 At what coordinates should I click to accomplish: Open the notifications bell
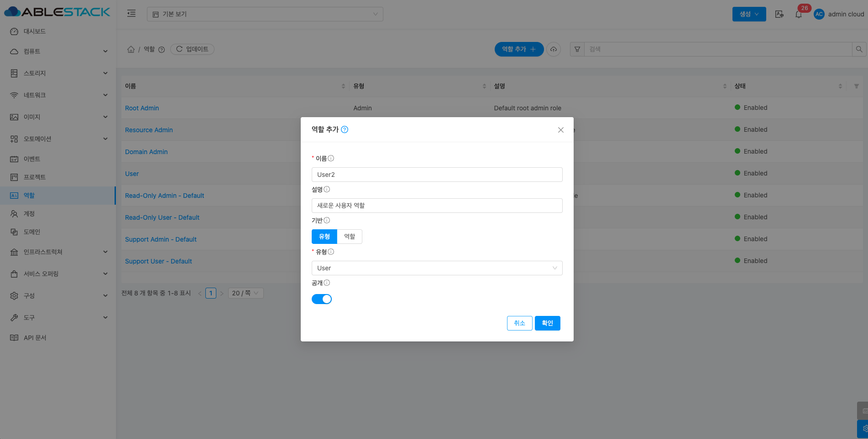[x=799, y=14]
